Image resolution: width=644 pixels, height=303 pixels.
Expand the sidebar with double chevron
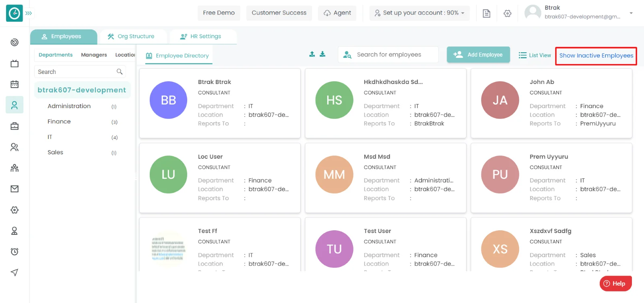[29, 13]
